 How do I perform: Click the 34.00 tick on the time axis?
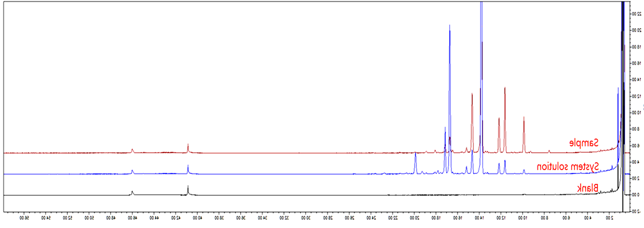pyautogui.click(x=263, y=218)
